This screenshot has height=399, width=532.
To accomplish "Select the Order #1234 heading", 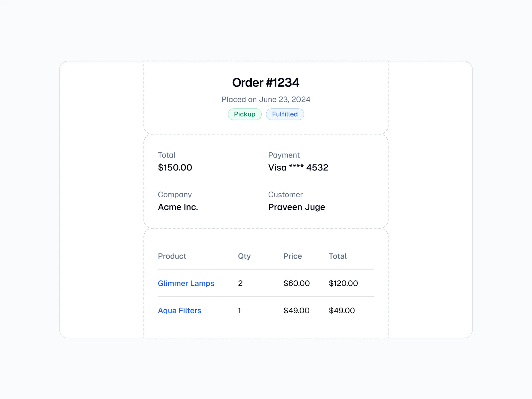I will coord(266,83).
